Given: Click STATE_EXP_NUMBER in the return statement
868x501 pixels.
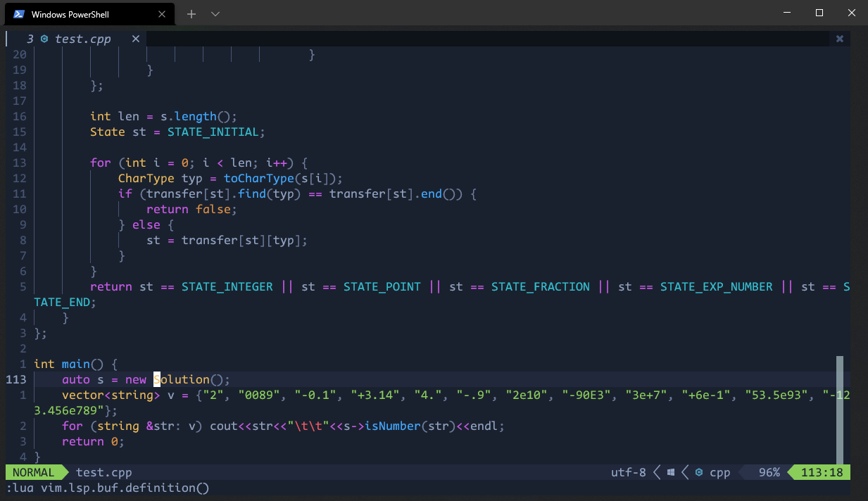Looking at the screenshot, I should pyautogui.click(x=716, y=286).
